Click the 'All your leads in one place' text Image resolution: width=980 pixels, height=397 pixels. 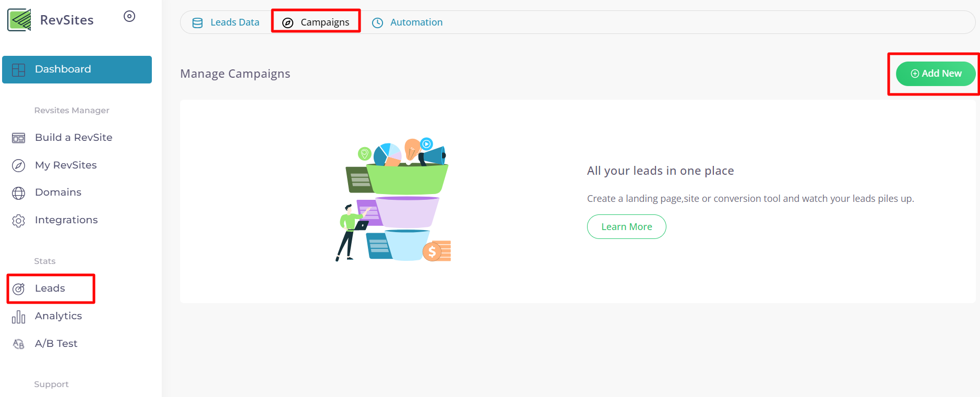pos(661,171)
